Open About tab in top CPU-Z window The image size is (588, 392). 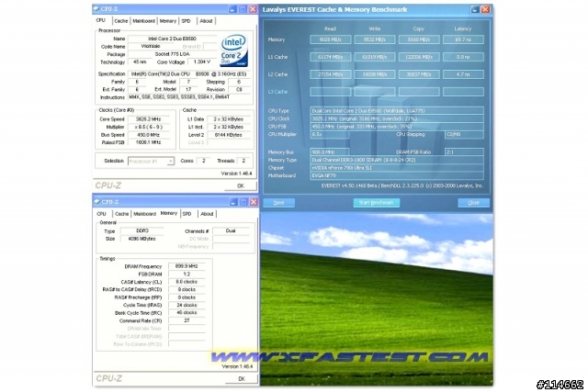pos(206,21)
